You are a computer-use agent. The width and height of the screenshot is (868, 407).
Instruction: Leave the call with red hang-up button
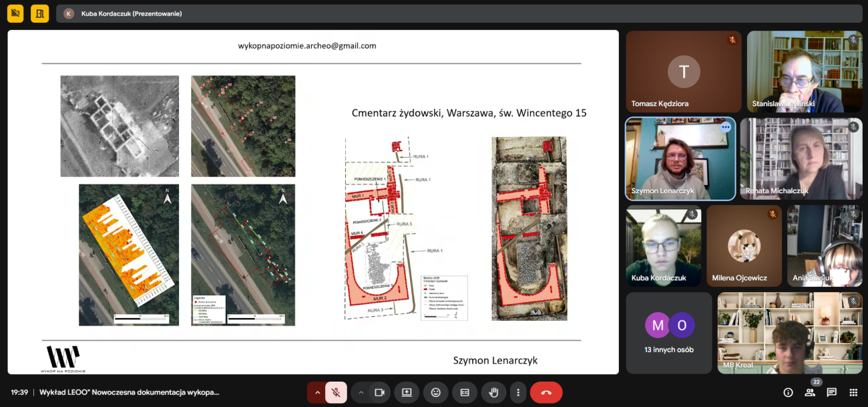[x=546, y=392]
